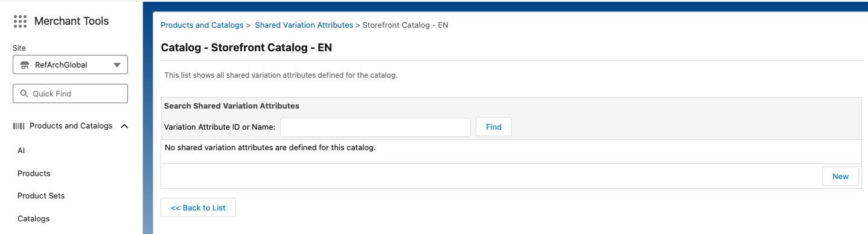Open the app launcher grid icon
This screenshot has height=234, width=868.
coord(20,21)
